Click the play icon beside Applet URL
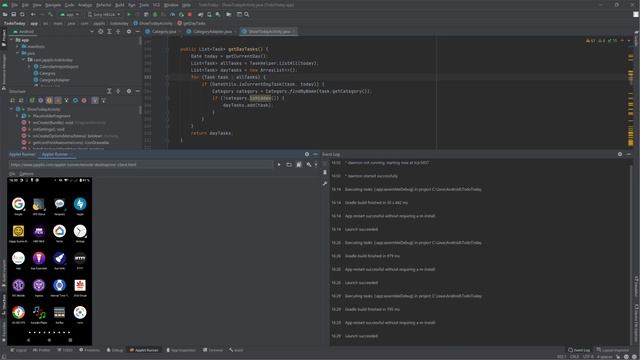640x360 pixels. coord(279,164)
